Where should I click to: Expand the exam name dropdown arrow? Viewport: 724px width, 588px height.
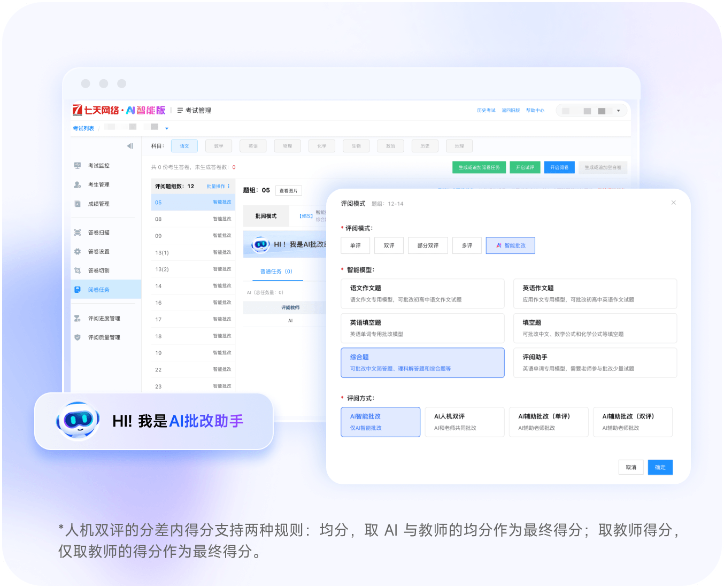(167, 128)
